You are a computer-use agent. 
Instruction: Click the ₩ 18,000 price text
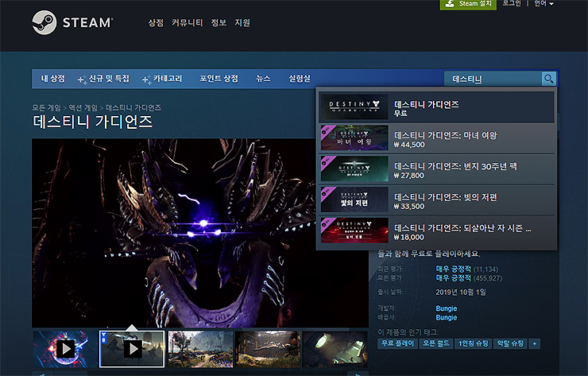408,237
